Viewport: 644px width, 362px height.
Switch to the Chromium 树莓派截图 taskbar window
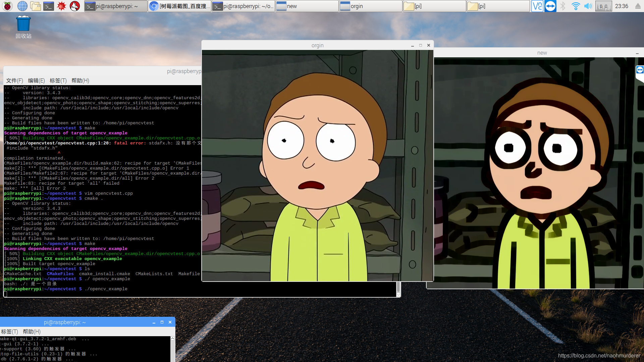tap(179, 6)
